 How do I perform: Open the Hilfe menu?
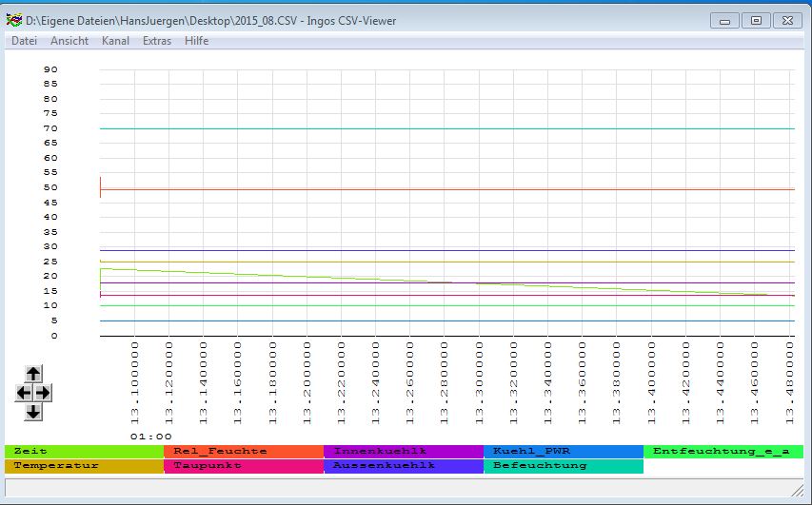coord(196,41)
